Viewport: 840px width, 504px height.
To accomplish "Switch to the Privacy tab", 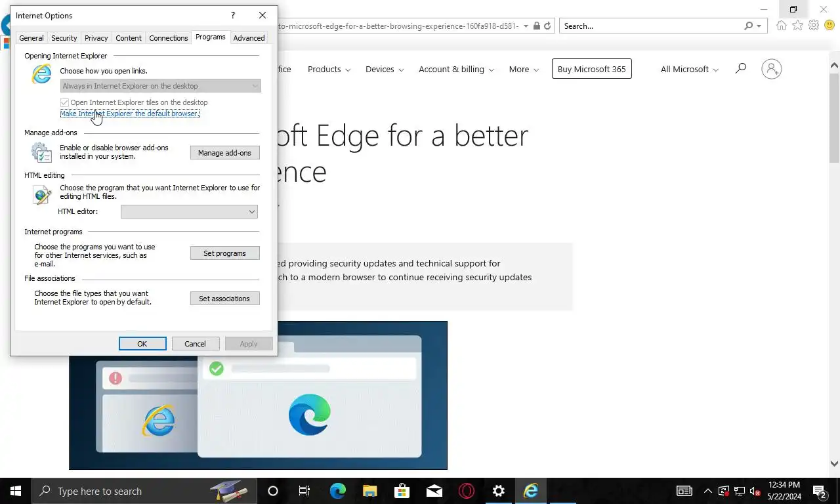I will [96, 38].
